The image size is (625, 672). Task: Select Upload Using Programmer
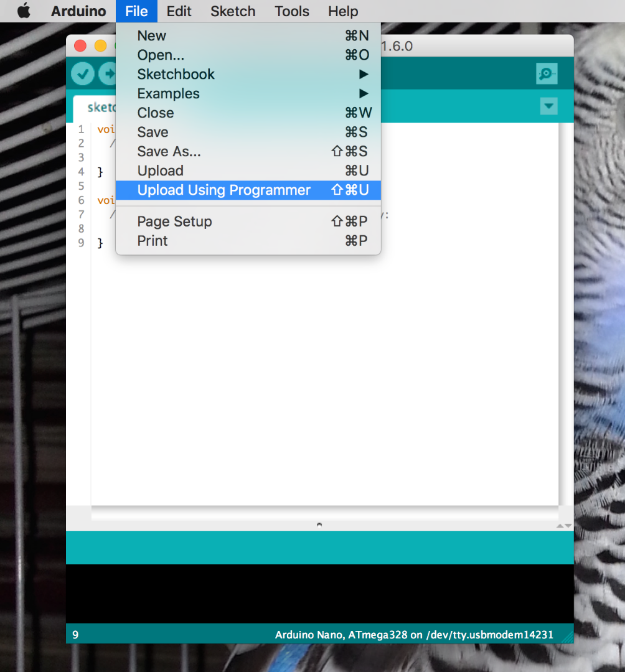click(x=223, y=190)
